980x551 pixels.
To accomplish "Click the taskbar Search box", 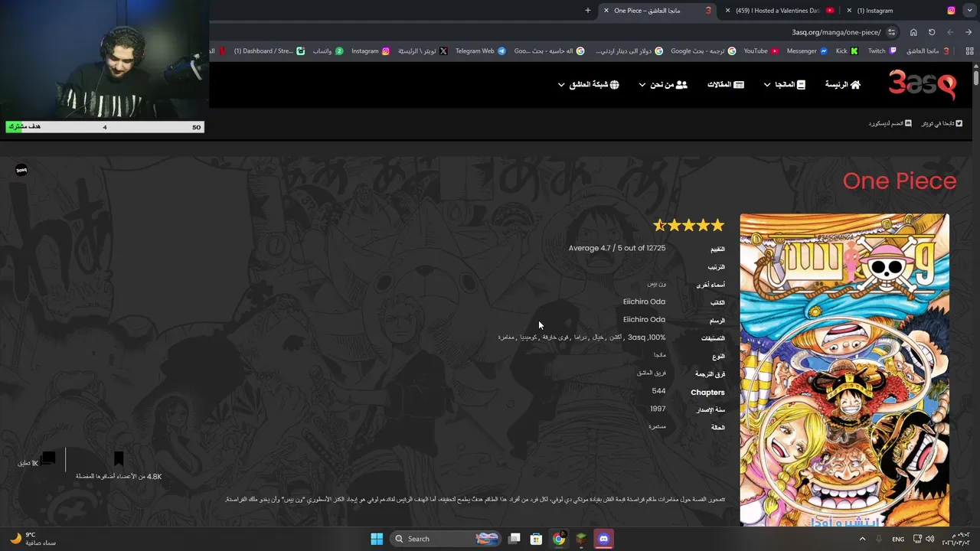I will pos(446,539).
